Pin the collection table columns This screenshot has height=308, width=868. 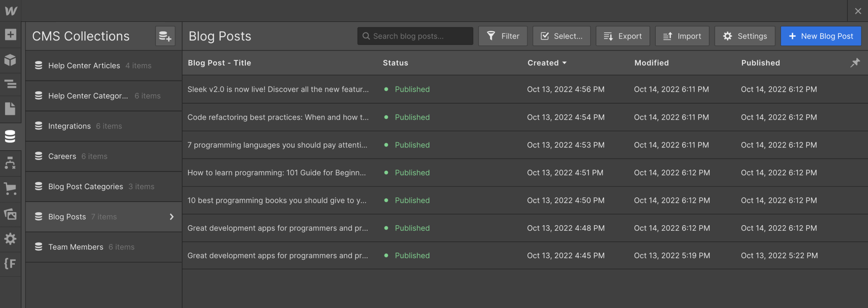click(x=855, y=63)
